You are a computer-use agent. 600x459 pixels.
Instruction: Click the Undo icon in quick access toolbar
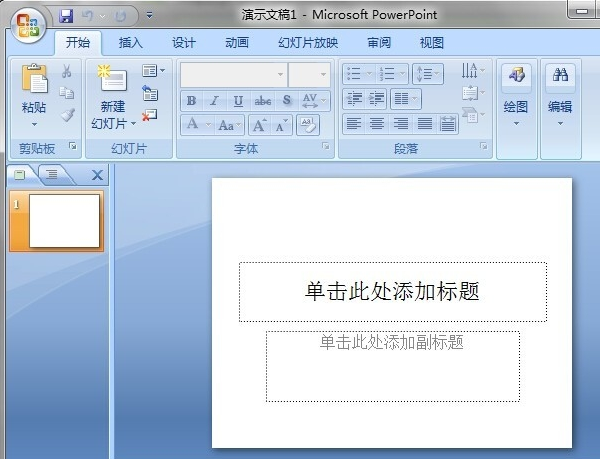(x=88, y=16)
